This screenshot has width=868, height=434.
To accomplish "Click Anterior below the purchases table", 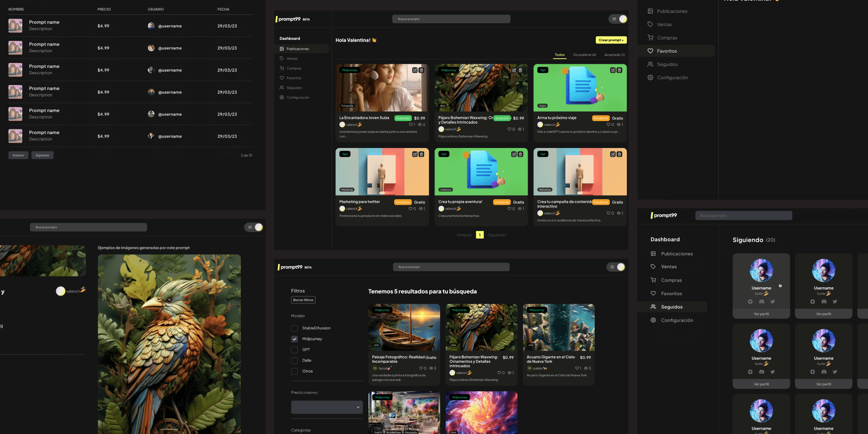I will click(x=19, y=155).
